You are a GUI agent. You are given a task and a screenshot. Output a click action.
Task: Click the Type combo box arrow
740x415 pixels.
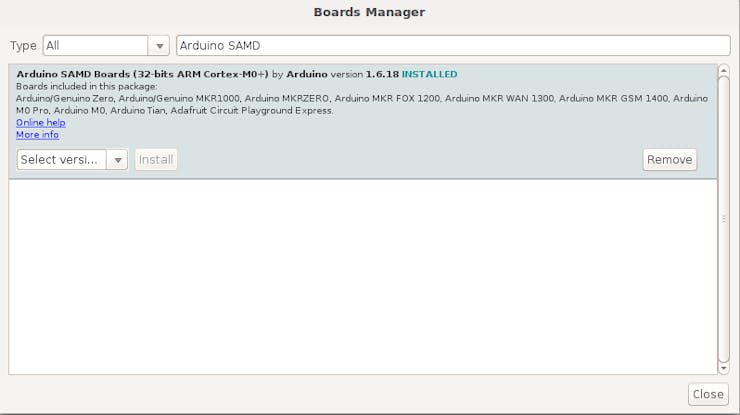coord(159,46)
